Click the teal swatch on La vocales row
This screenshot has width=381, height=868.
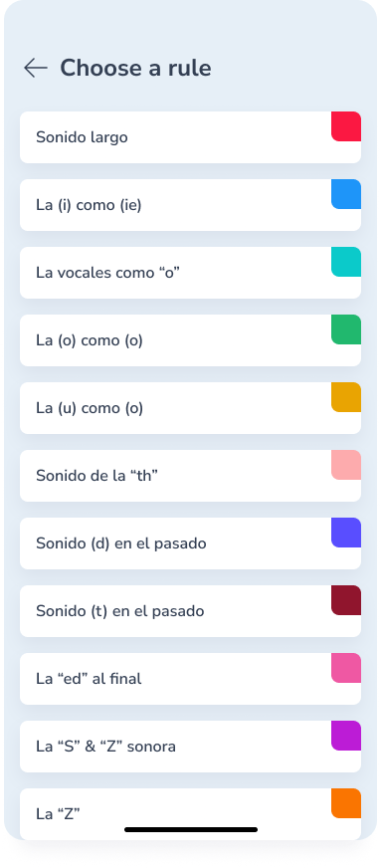pos(346,262)
